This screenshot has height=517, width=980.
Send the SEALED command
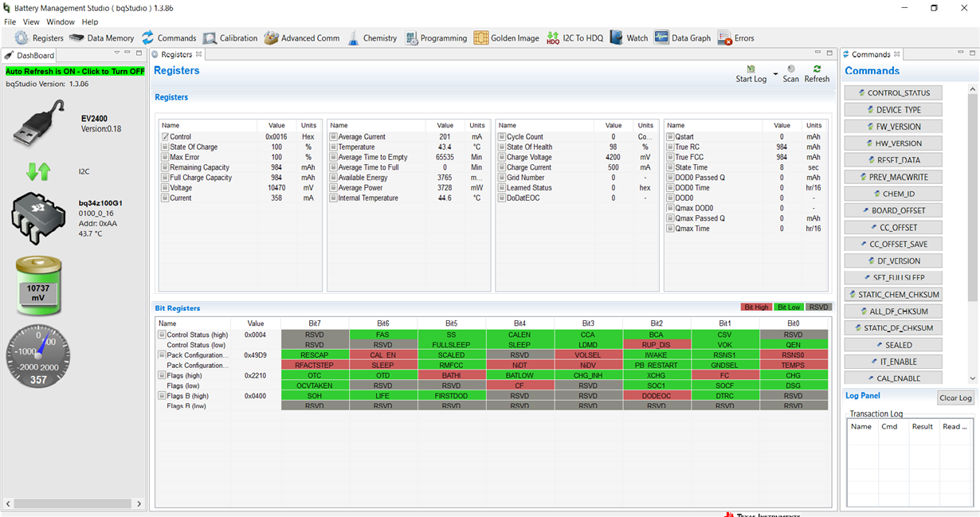click(x=893, y=345)
